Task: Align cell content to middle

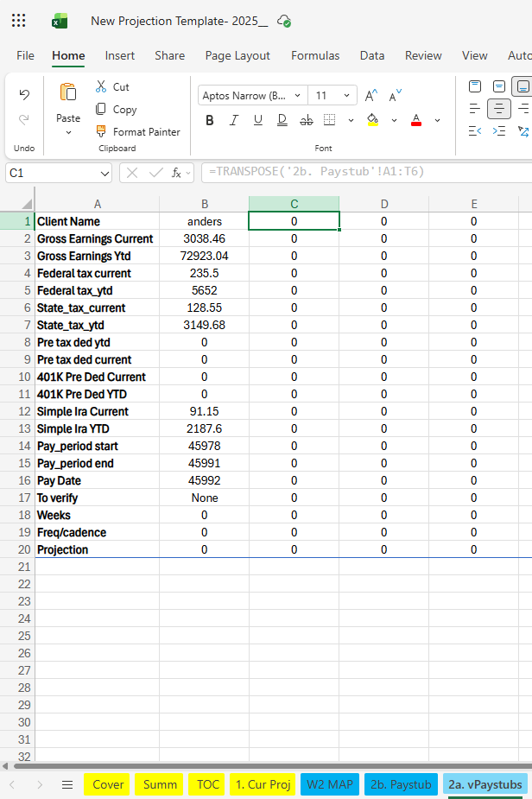Action: point(499,86)
